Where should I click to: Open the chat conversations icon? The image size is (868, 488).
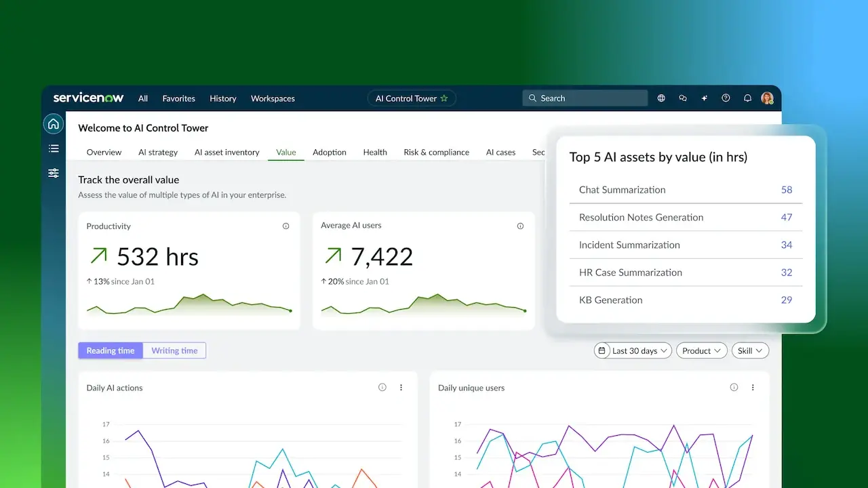click(683, 98)
